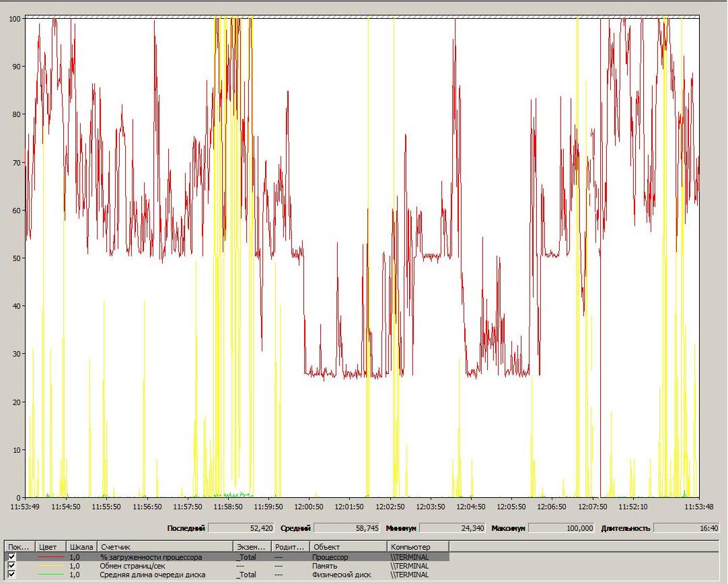Click the 11:53:48 time axis label

[x=699, y=507]
